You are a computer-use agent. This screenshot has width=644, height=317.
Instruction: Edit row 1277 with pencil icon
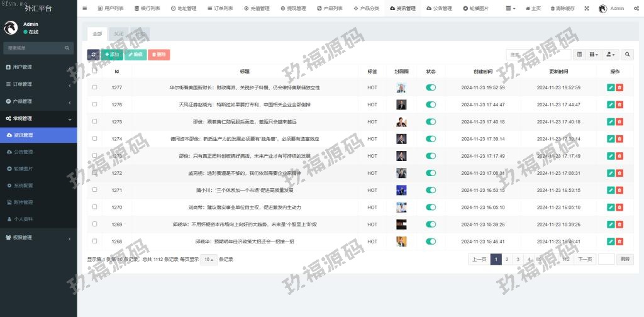click(x=611, y=87)
